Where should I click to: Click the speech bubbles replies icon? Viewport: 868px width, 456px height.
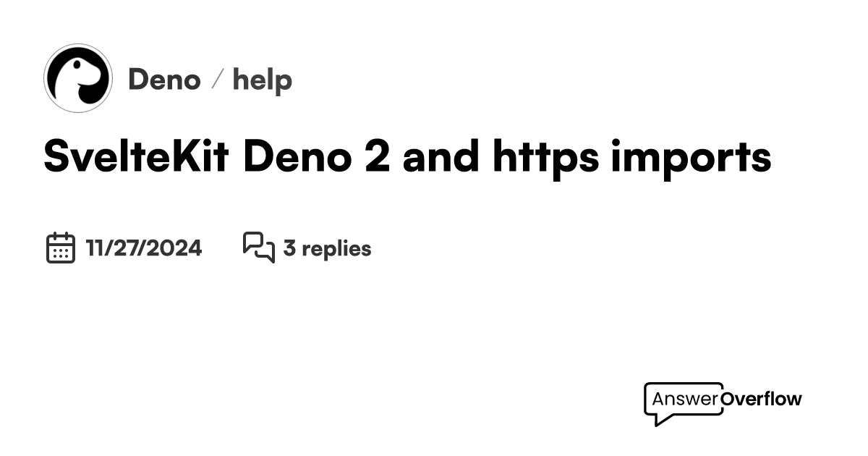pyautogui.click(x=258, y=248)
